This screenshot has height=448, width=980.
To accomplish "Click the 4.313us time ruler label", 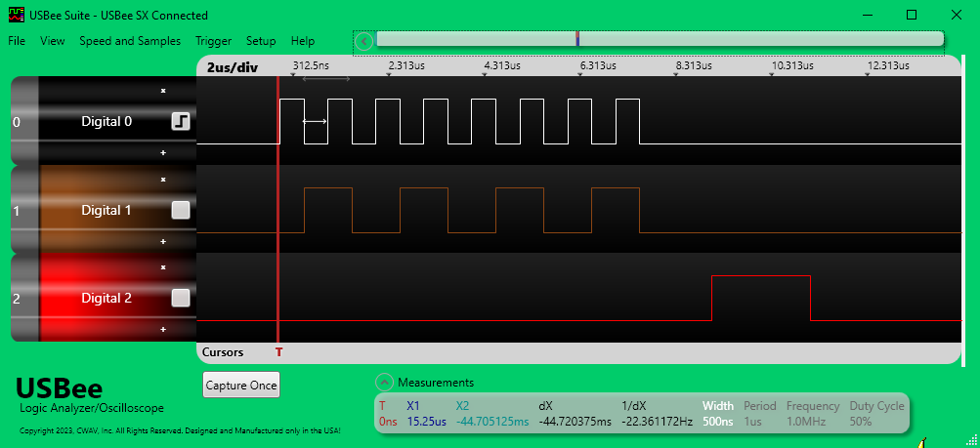I will (502, 65).
